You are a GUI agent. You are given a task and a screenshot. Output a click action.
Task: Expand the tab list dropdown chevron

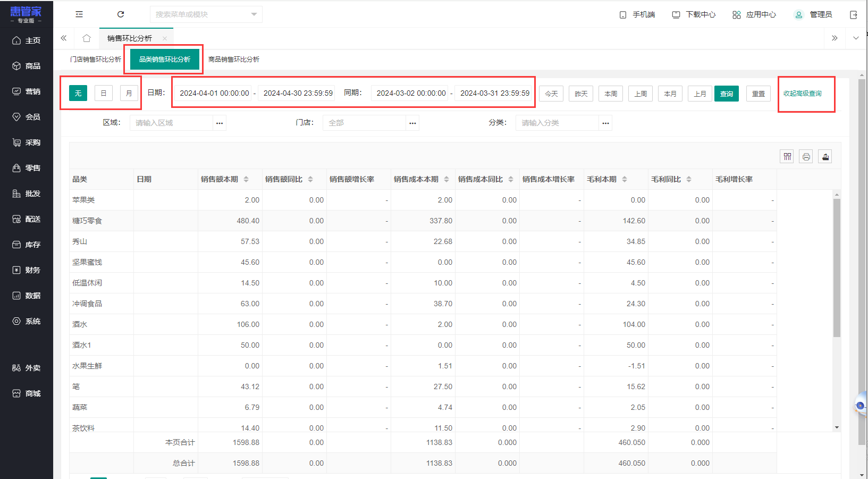tap(856, 38)
